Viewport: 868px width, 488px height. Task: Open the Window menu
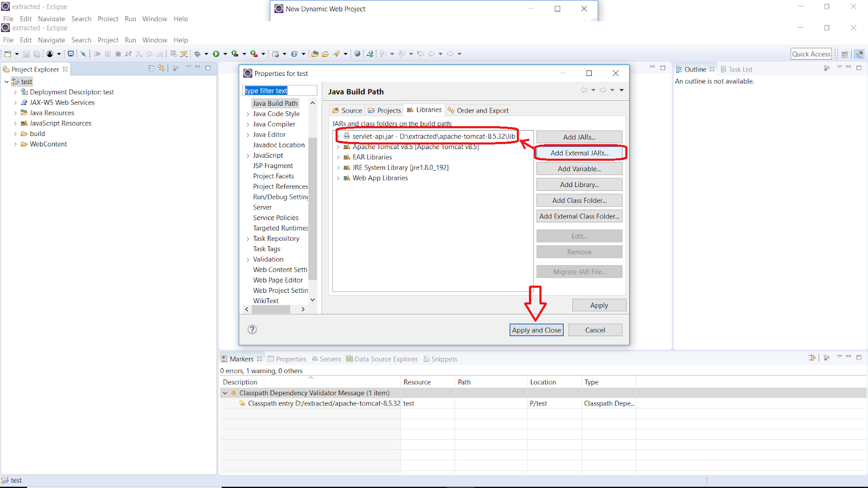(x=155, y=40)
